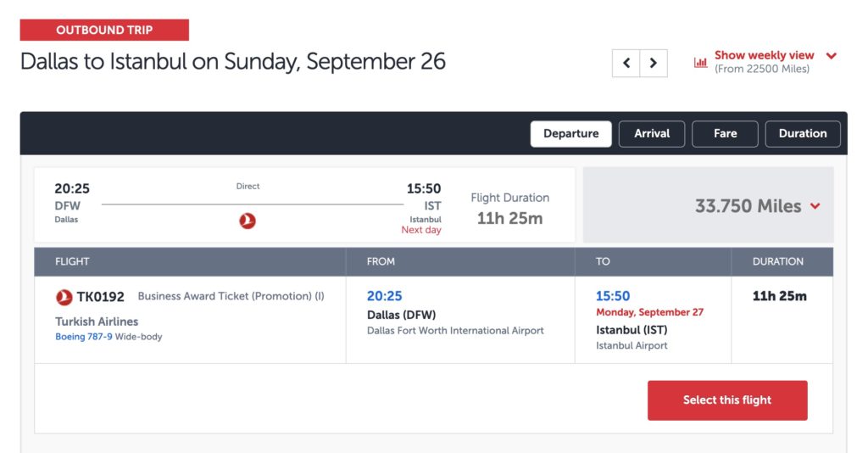The height and width of the screenshot is (453, 868).
Task: Click Turkish Airlines logo beside TK0192
Action: click(x=64, y=298)
